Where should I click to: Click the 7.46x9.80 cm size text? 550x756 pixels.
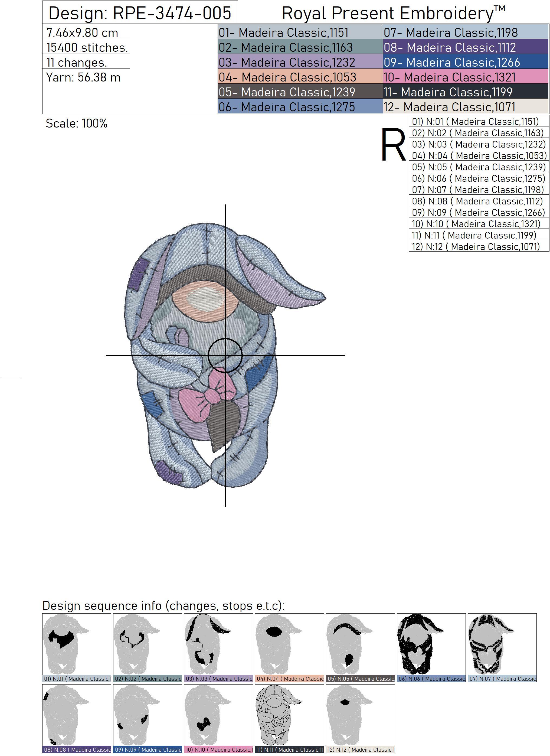pos(82,33)
